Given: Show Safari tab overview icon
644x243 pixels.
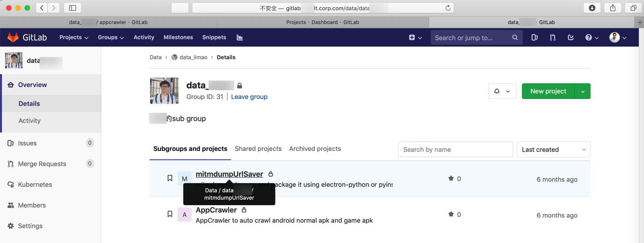Looking at the screenshot, I should 633,8.
